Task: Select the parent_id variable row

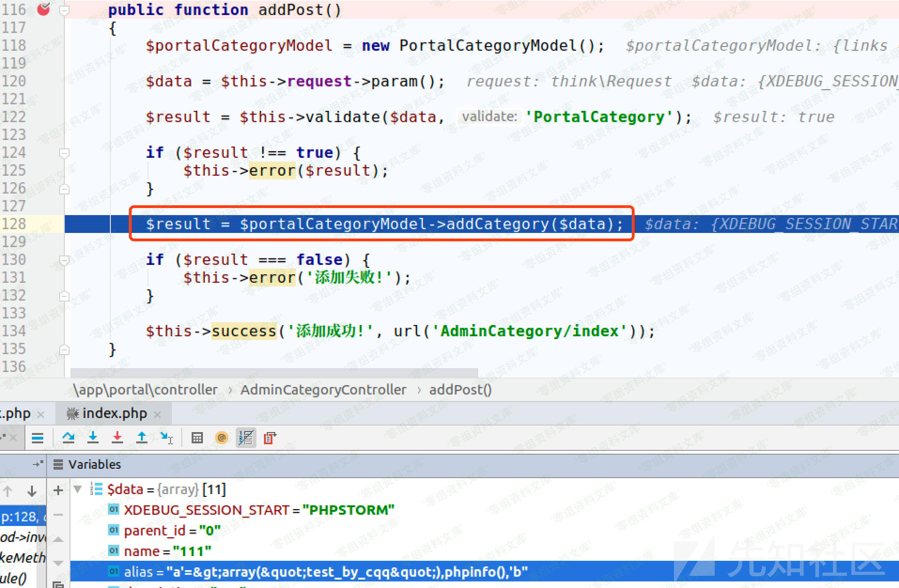Action: (x=172, y=531)
